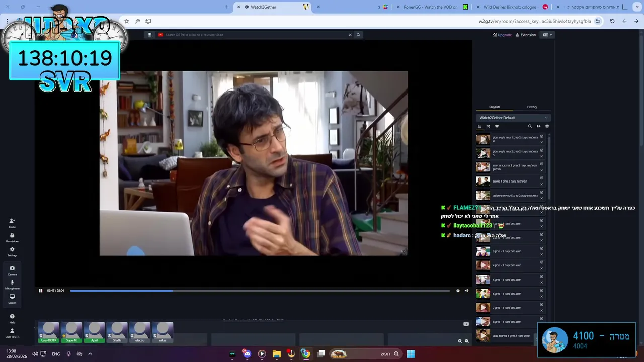
Task: Switch the ENG input language
Action: (56, 354)
